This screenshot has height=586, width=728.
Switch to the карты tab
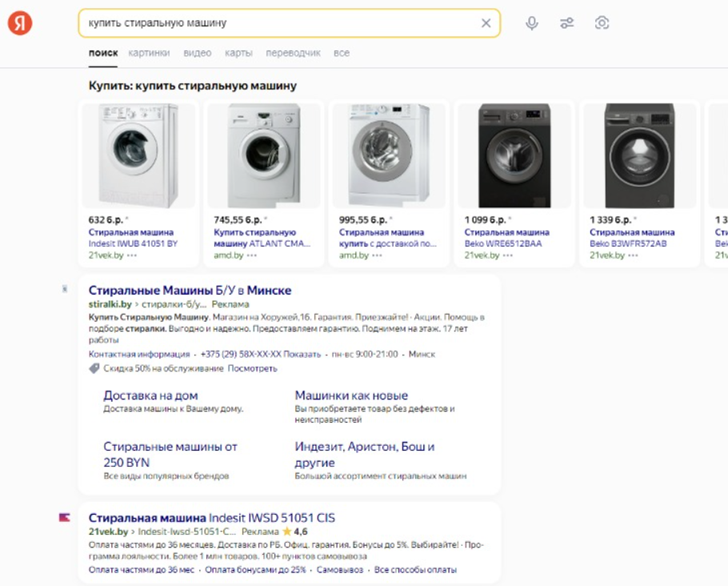click(x=238, y=53)
